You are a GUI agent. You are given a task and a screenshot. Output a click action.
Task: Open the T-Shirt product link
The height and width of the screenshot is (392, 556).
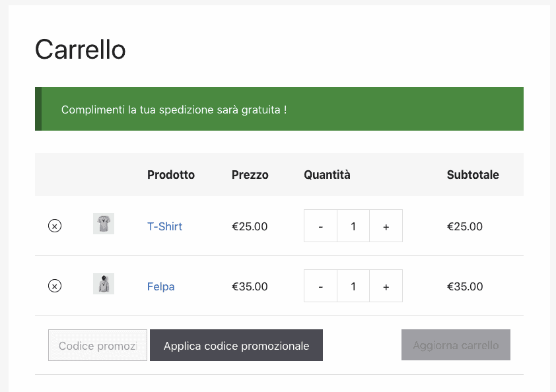pyautogui.click(x=164, y=226)
